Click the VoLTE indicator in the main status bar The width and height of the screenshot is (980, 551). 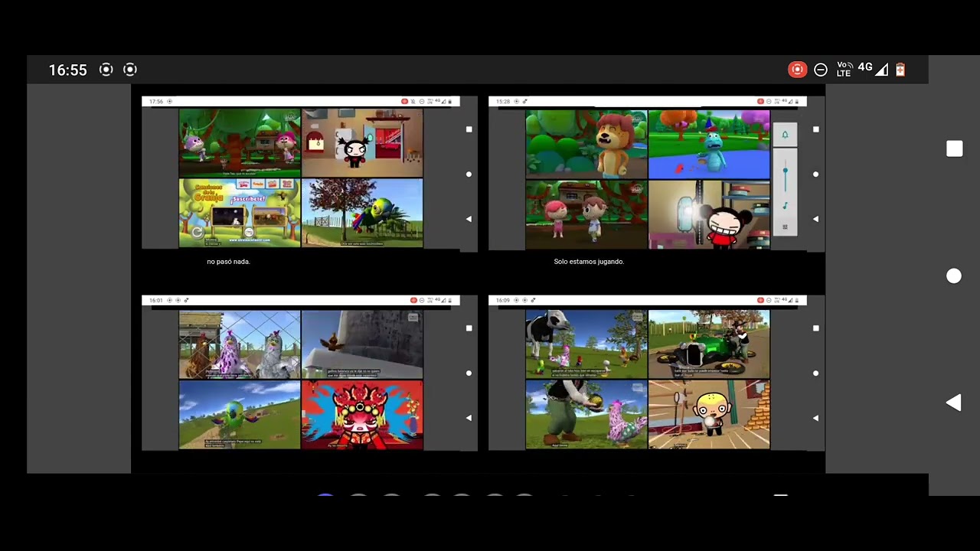click(x=844, y=70)
